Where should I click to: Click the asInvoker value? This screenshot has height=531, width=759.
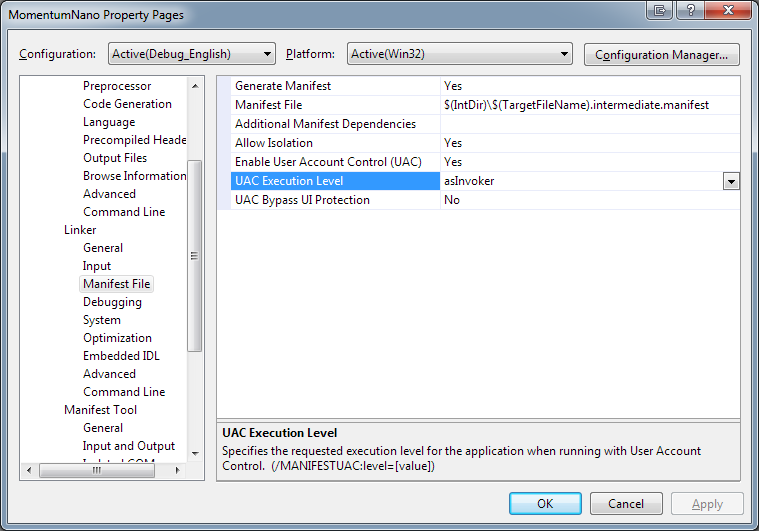469,181
